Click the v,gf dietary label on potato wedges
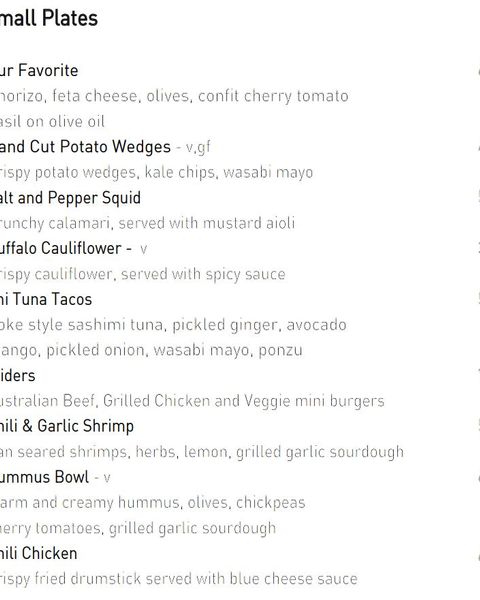Image resolution: width=480 pixels, height=600 pixels. point(198,148)
